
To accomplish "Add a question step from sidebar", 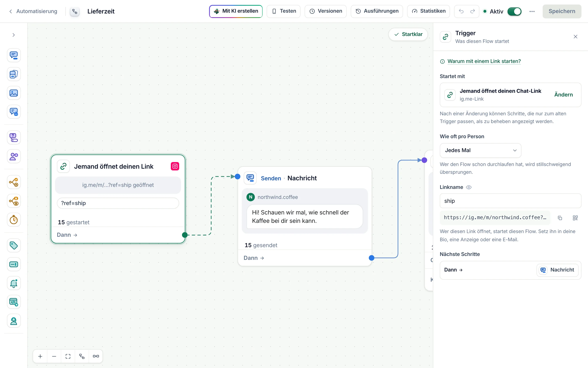I will 14,138.
